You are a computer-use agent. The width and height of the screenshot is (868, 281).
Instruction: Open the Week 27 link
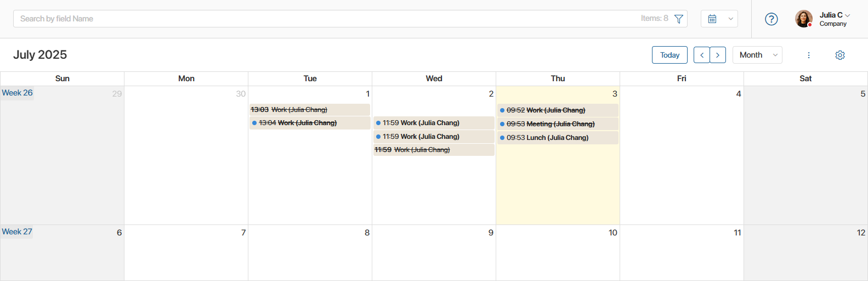coord(17,232)
